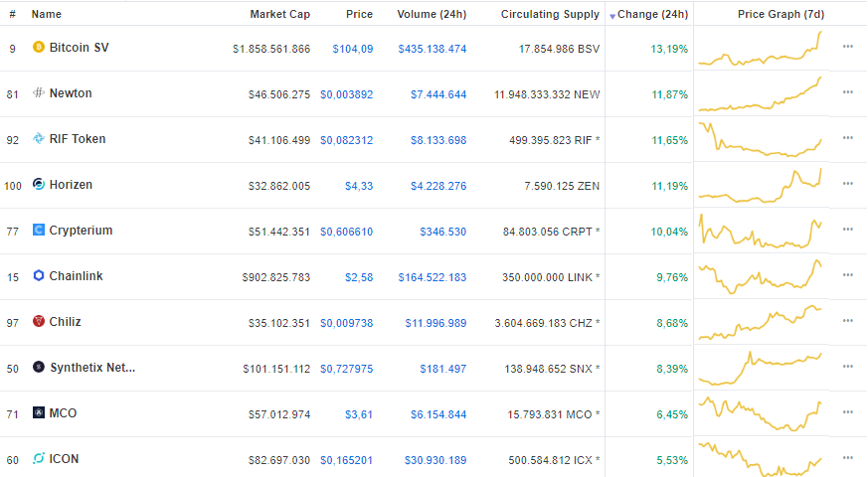The image size is (868, 477).
Task: View Crypterium 7-day price graph
Action: [x=760, y=231]
